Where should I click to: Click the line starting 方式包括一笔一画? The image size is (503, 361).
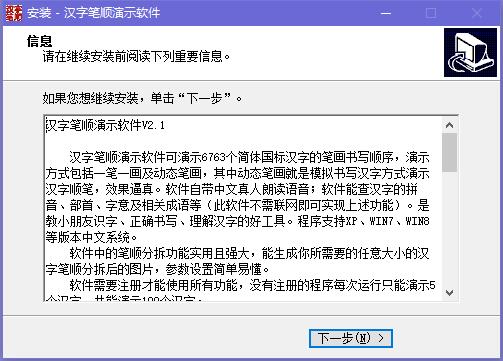point(238,173)
